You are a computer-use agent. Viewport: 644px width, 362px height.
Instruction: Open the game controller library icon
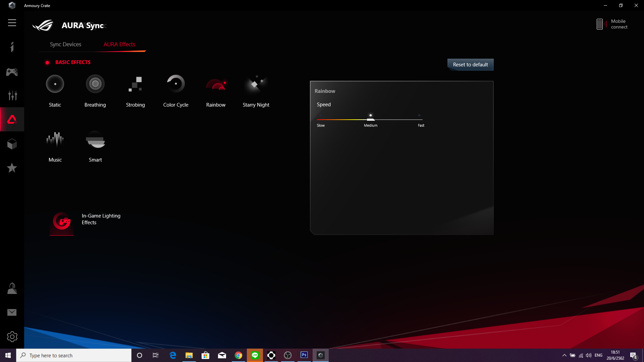(x=12, y=72)
